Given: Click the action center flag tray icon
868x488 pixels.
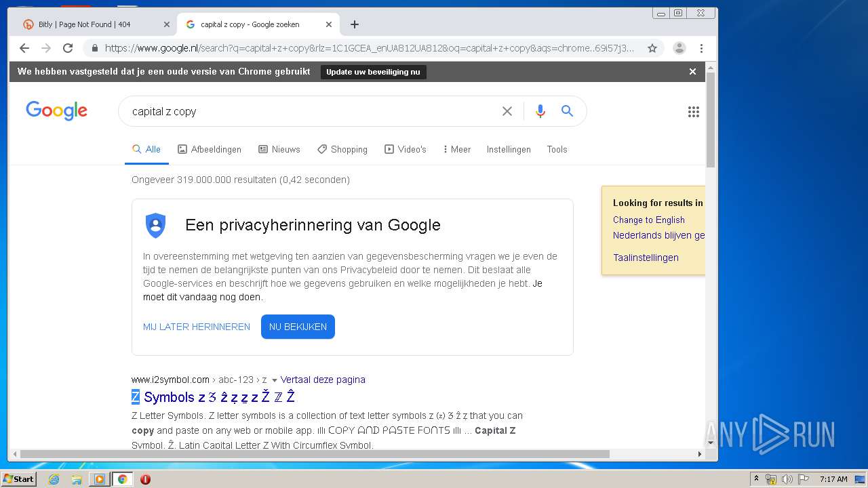Looking at the screenshot, I should [804, 479].
